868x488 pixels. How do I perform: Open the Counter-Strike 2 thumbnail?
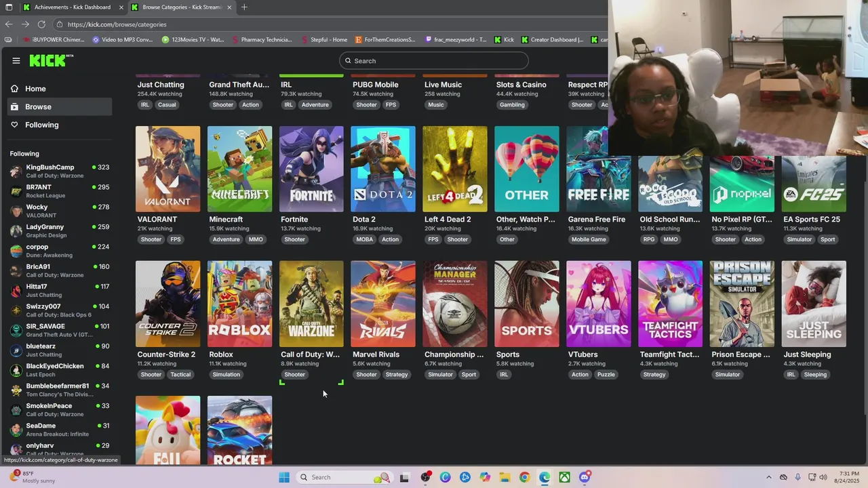tap(167, 304)
